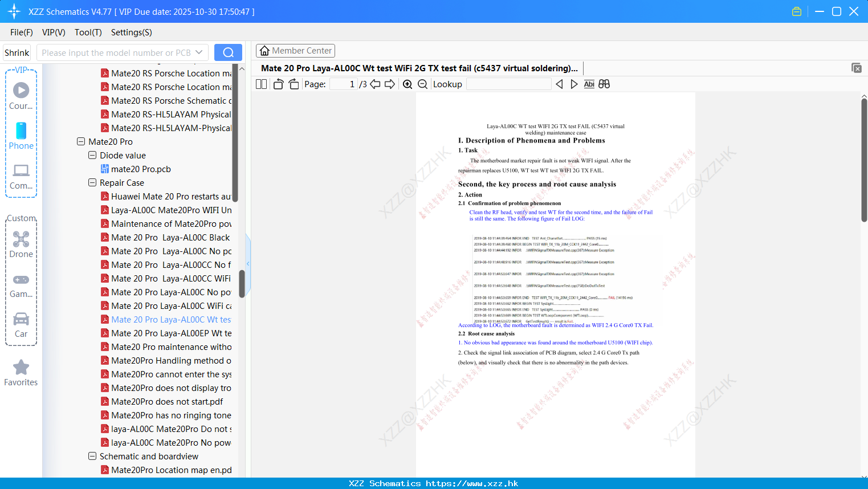
Task: Open Car category in sidebar
Action: [21, 325]
